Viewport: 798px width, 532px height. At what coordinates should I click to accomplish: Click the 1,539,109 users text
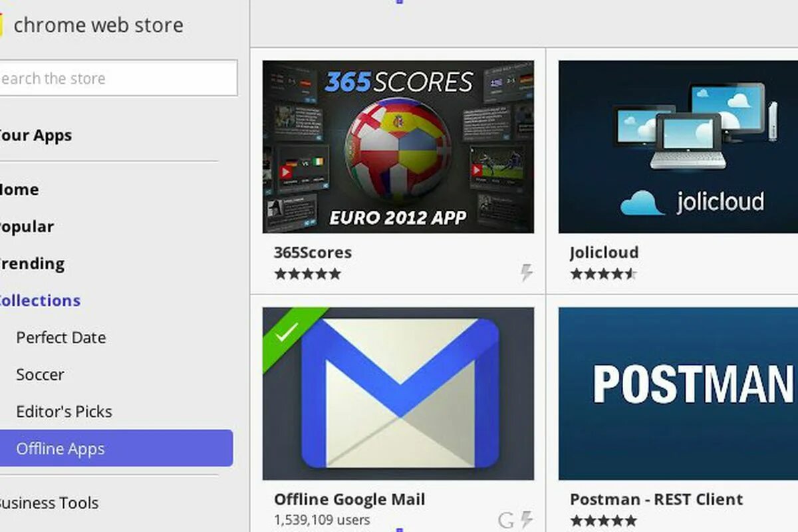pos(322,519)
